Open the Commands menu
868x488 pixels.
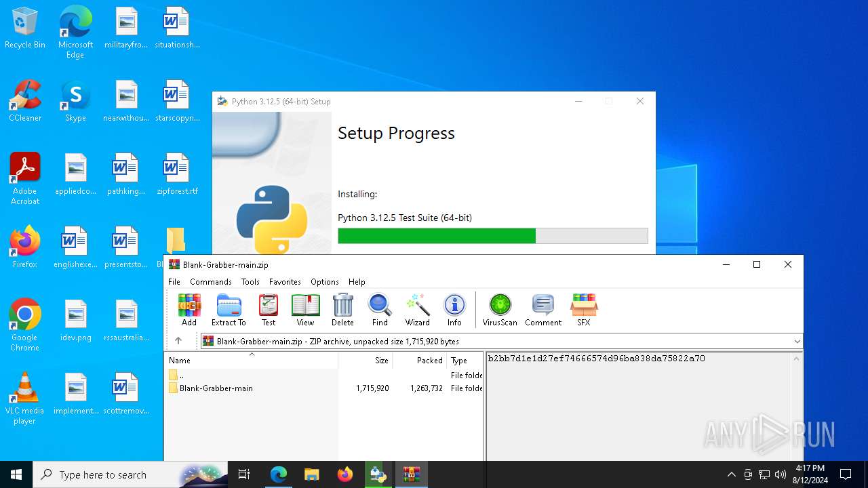coord(211,282)
